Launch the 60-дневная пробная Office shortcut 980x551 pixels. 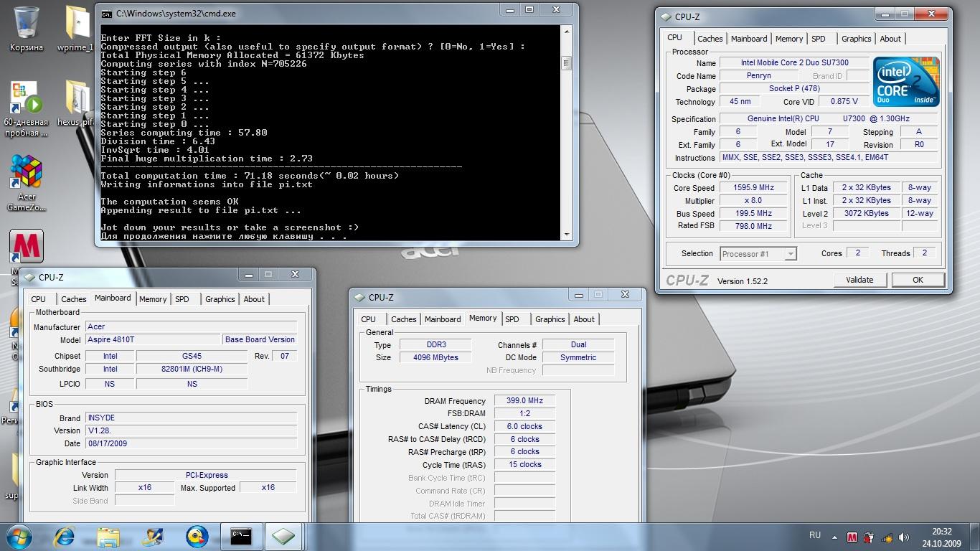coord(27,109)
